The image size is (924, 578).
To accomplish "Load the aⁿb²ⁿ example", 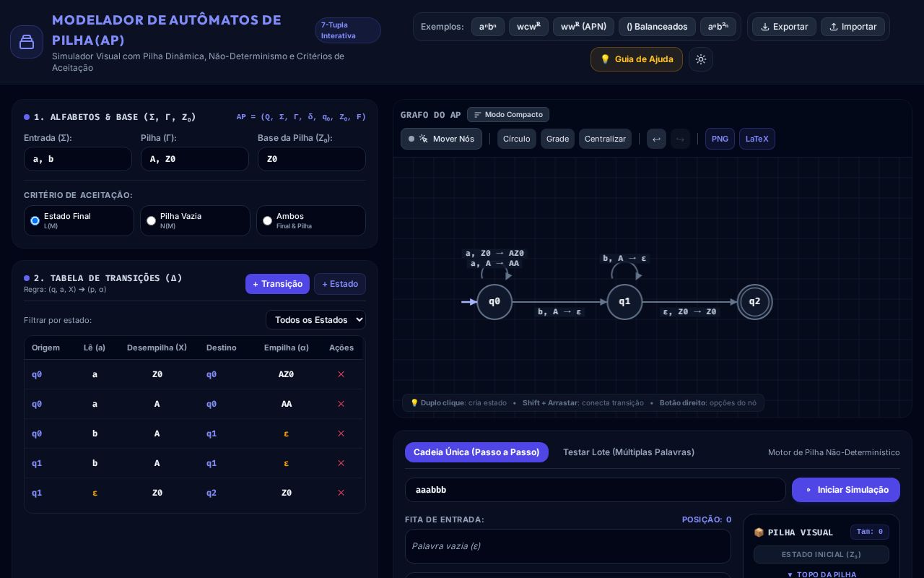I will click(718, 27).
